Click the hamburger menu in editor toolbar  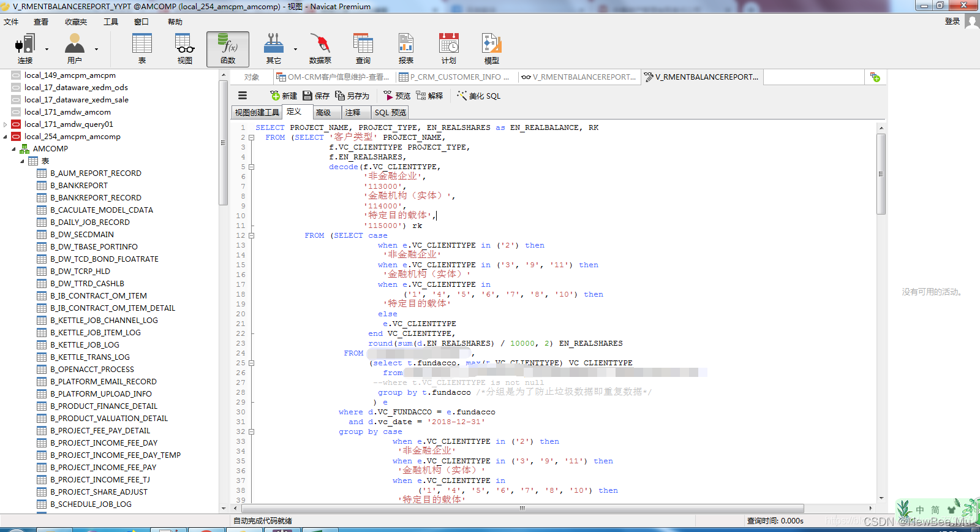point(243,96)
